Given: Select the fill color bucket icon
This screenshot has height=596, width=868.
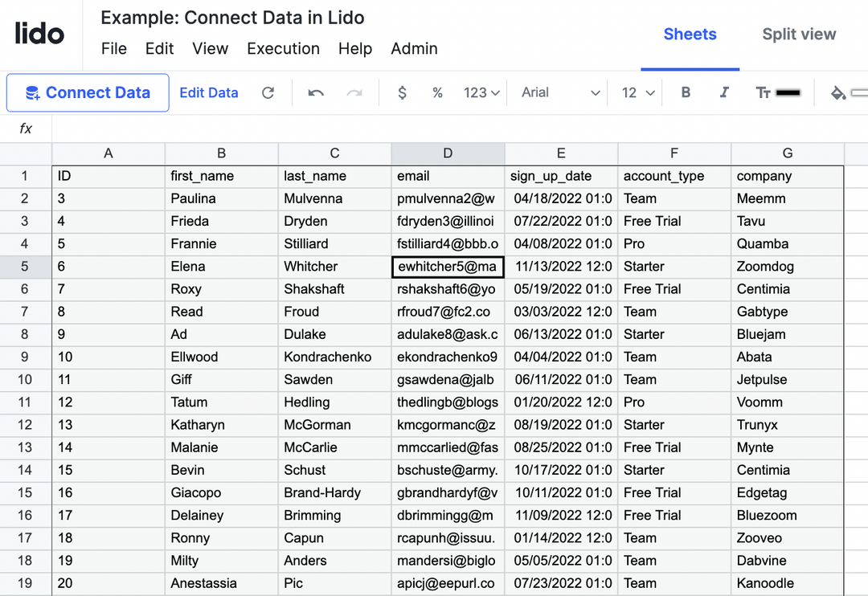Looking at the screenshot, I should click(838, 92).
